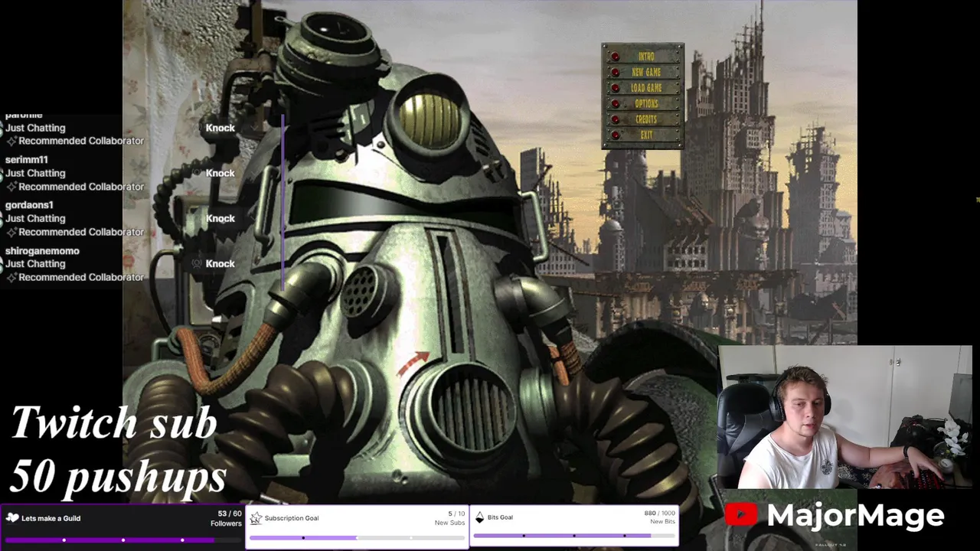This screenshot has width=980, height=551.
Task: Click the red button beside CREDITS
Action: 615,119
